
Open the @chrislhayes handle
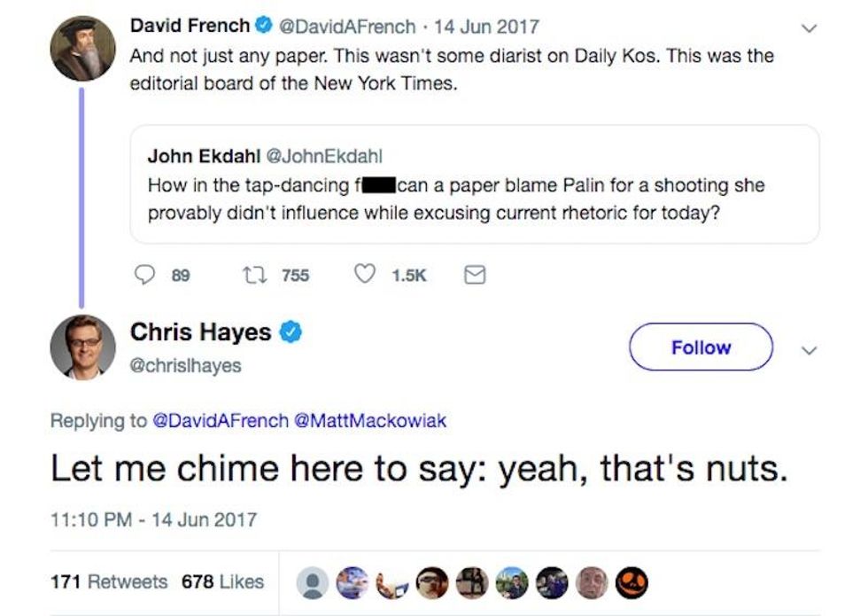click(185, 365)
